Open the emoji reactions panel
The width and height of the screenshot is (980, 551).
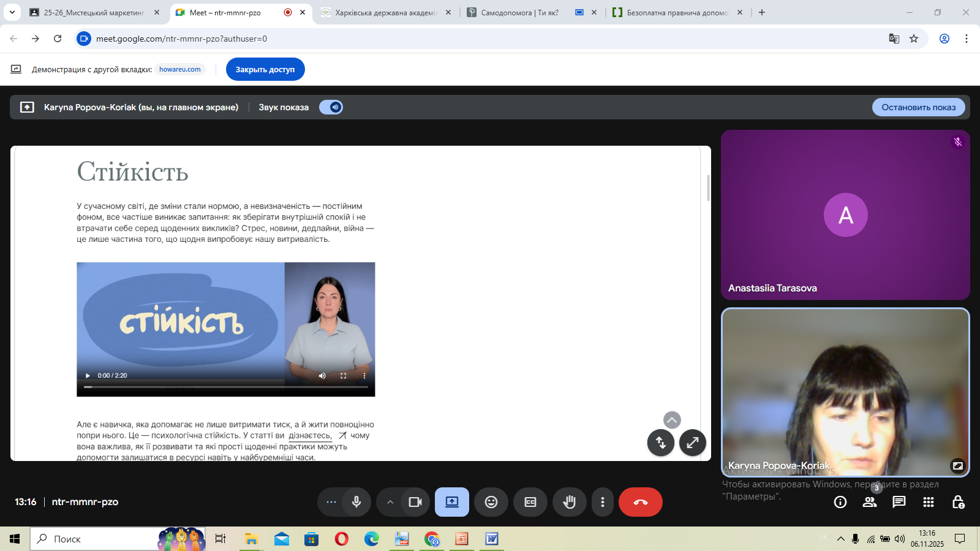tap(491, 502)
